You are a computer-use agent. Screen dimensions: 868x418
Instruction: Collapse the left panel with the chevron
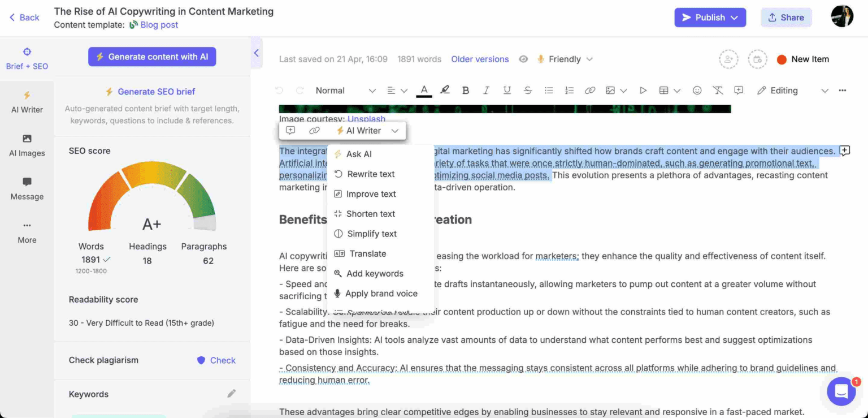pyautogui.click(x=256, y=53)
